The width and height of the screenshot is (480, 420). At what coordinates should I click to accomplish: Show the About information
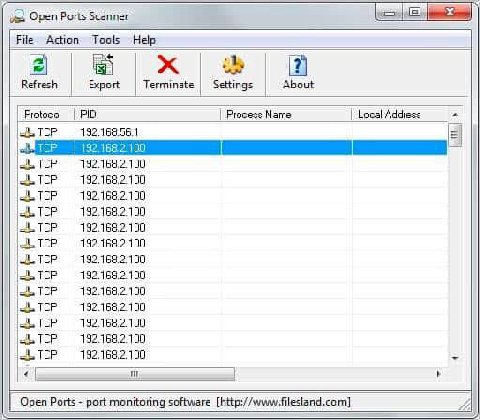(x=298, y=73)
